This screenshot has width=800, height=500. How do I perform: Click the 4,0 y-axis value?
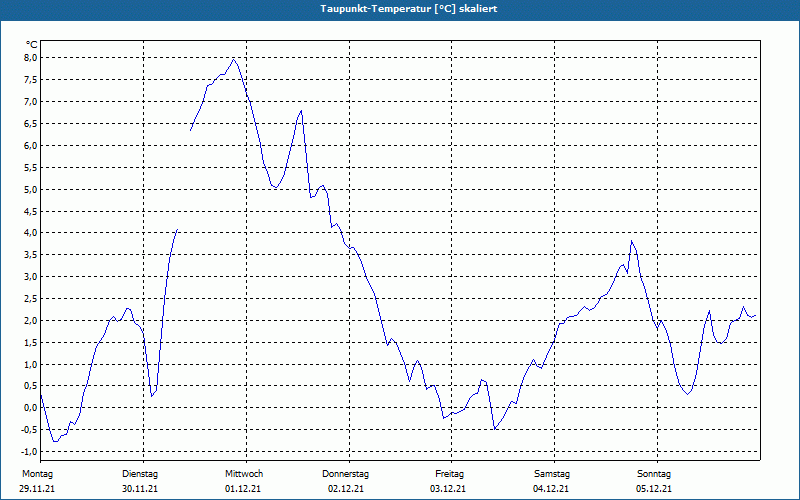[31, 233]
